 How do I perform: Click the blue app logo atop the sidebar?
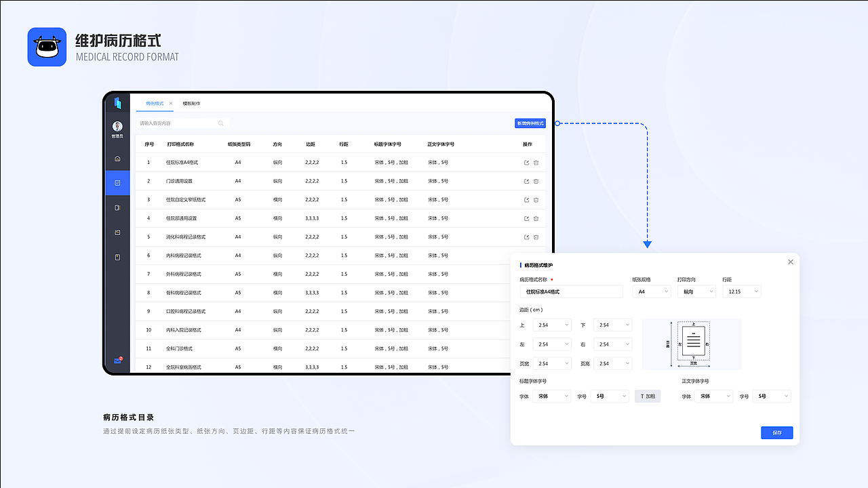pyautogui.click(x=117, y=103)
